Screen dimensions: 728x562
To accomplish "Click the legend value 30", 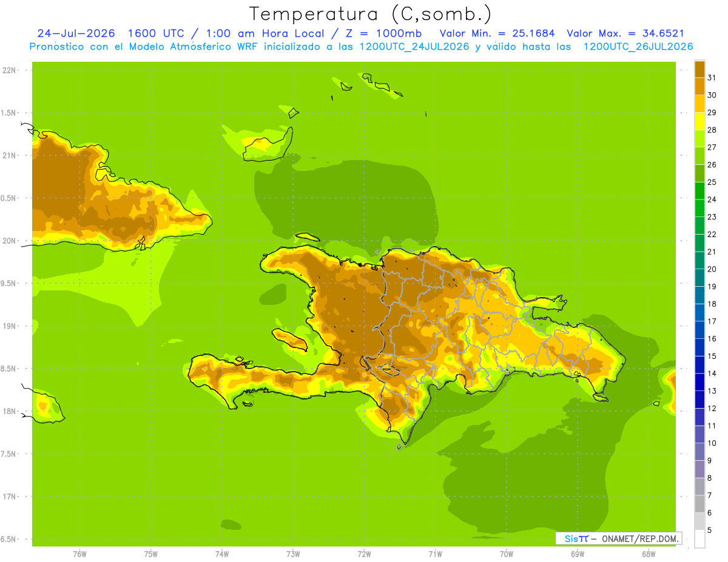I will [x=712, y=95].
